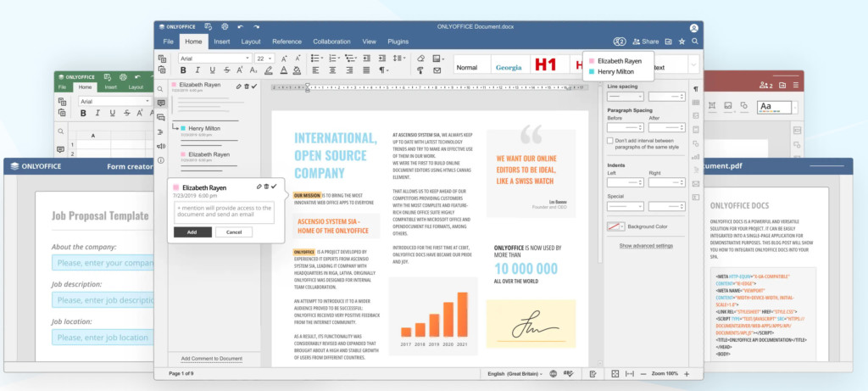Click the clear style eraser icon
This screenshot has width=868, height=391.
(420, 59)
